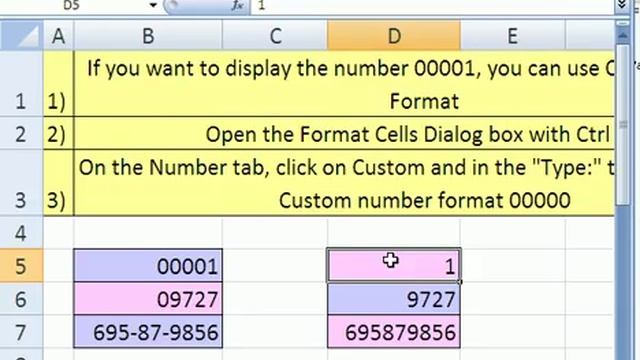
Task: Click cell A1 labeled 1)
Action: point(58,84)
